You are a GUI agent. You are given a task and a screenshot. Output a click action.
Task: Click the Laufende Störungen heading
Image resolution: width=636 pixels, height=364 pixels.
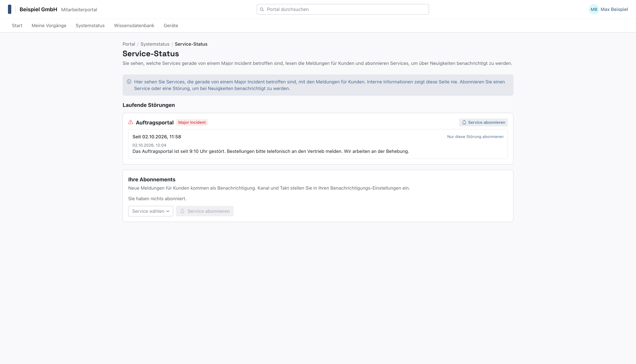[149, 105]
